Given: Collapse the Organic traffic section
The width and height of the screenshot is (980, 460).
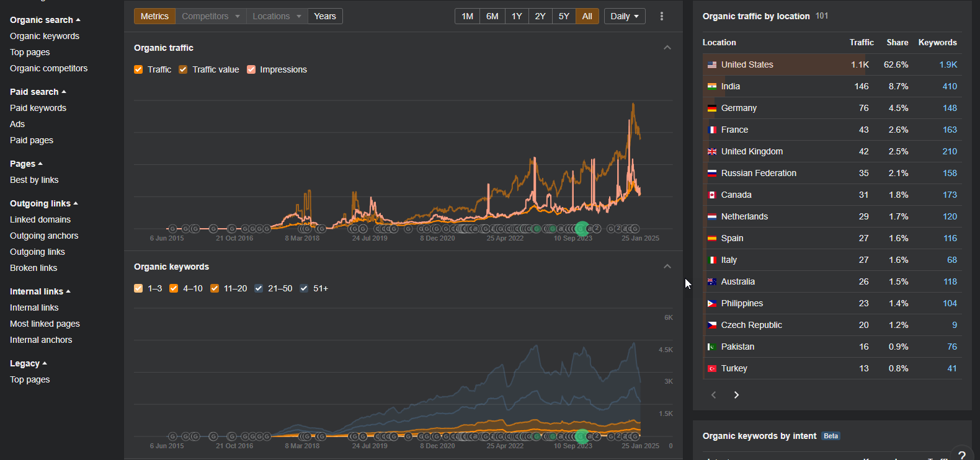Looking at the screenshot, I should 667,48.
